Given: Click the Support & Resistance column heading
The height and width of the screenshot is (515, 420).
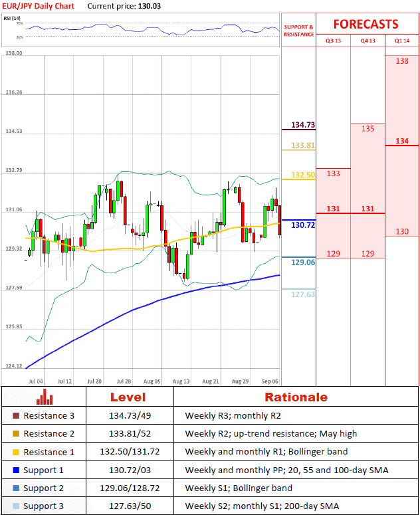Looking at the screenshot, I should click(x=298, y=31).
